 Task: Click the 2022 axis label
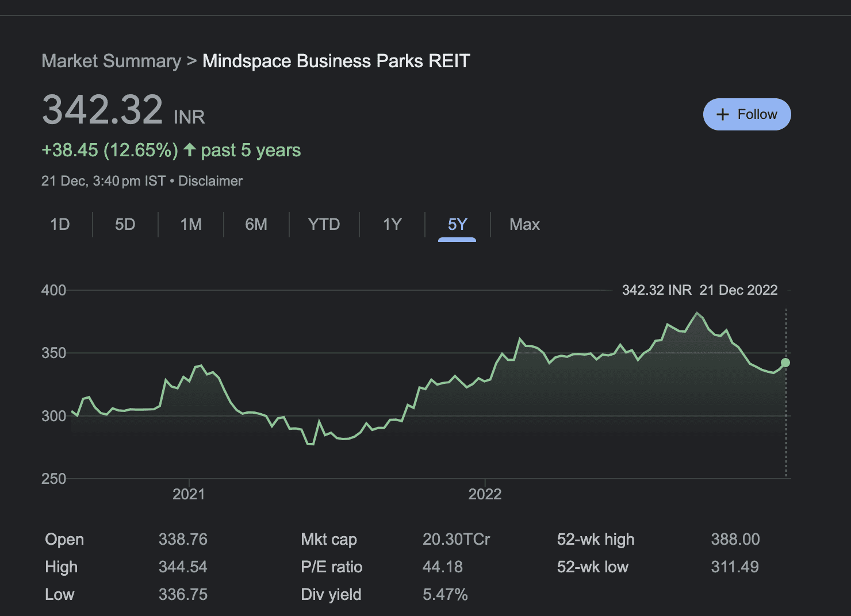[485, 494]
